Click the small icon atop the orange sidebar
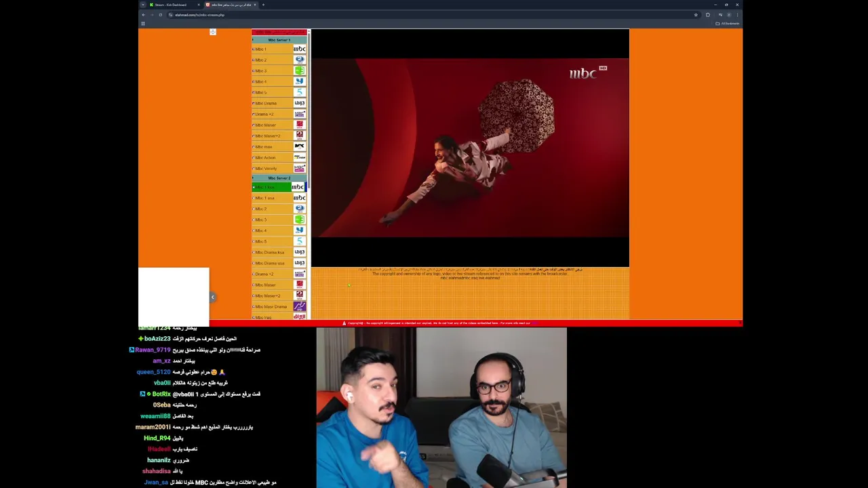Viewport: 868px width, 488px height. point(213,32)
